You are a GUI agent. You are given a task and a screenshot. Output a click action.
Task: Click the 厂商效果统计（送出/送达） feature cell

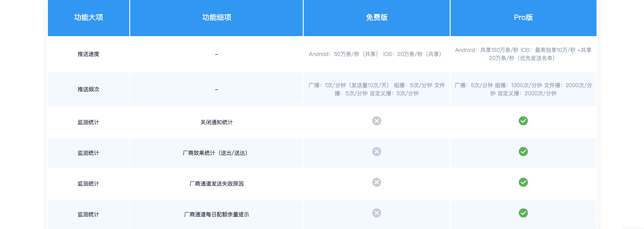(216, 153)
